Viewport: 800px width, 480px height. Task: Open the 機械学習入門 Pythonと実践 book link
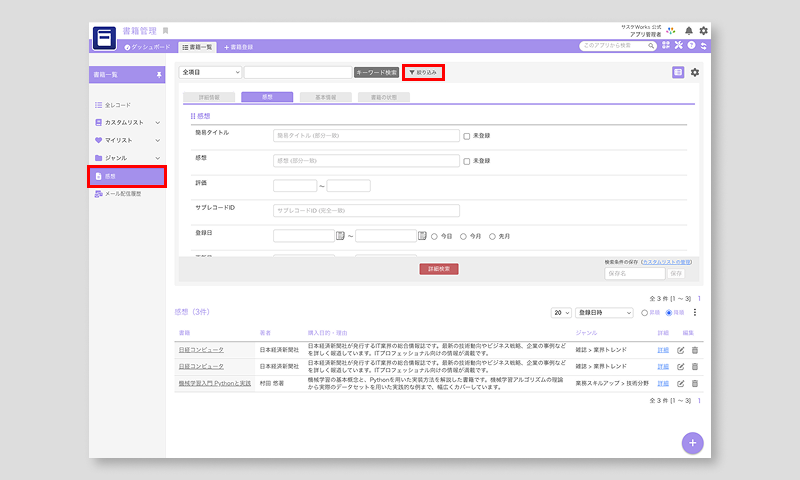(x=215, y=383)
